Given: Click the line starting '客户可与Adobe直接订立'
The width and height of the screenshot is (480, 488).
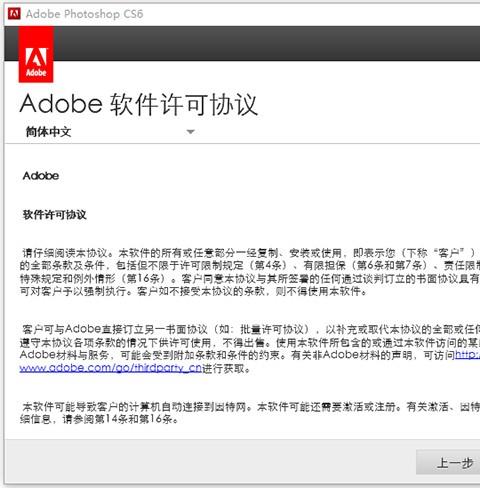Looking at the screenshot, I should point(250,329).
